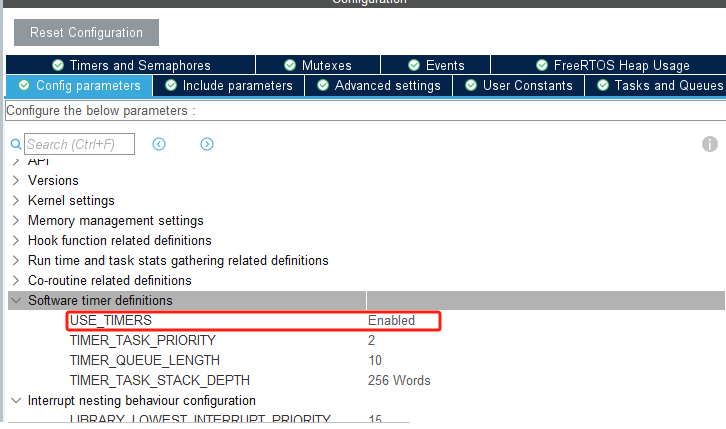Go to the User Constants tab
The image size is (726, 429).
519,86
